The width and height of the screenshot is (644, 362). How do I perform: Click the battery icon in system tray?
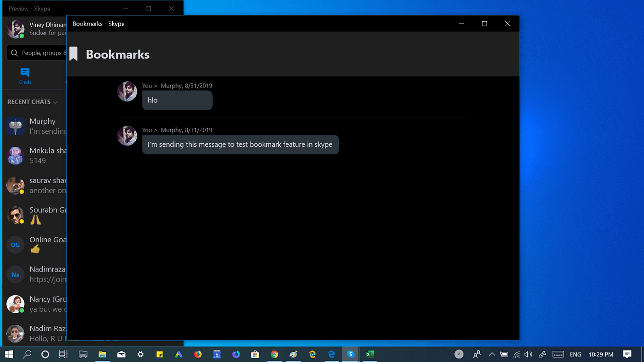[x=504, y=354]
